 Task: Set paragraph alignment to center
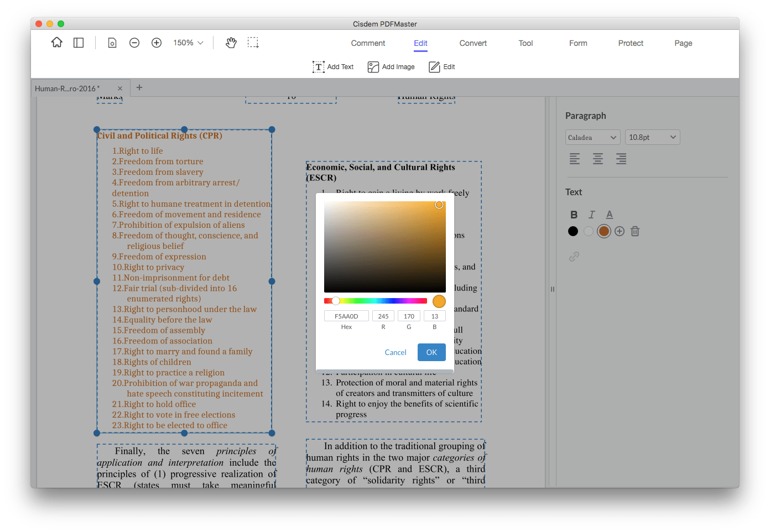click(598, 159)
